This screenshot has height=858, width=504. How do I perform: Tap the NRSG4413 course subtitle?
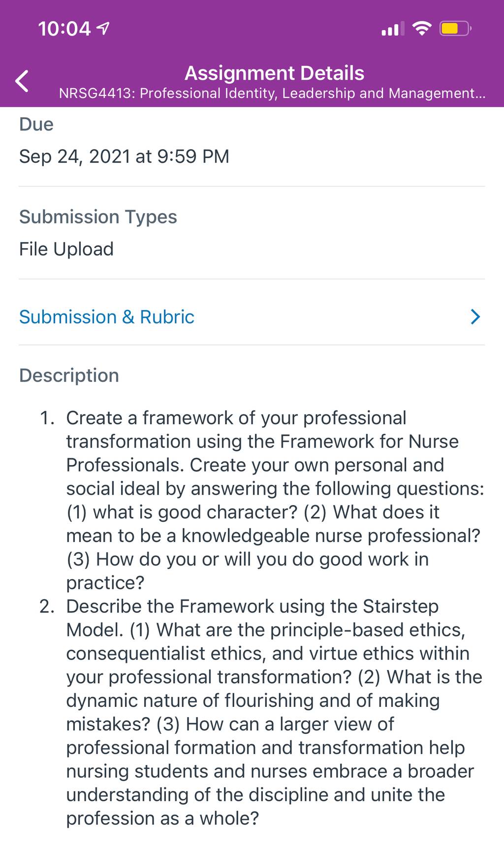coord(272,94)
